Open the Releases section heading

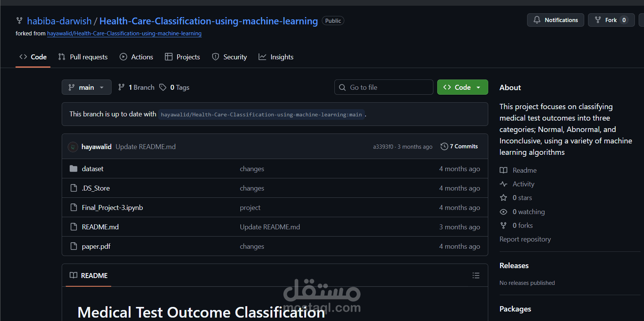514,265
